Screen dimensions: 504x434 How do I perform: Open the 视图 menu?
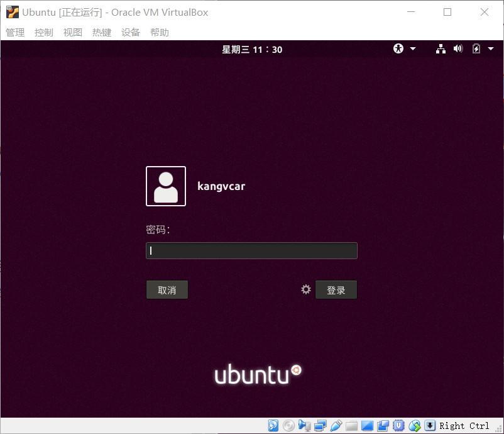click(73, 32)
